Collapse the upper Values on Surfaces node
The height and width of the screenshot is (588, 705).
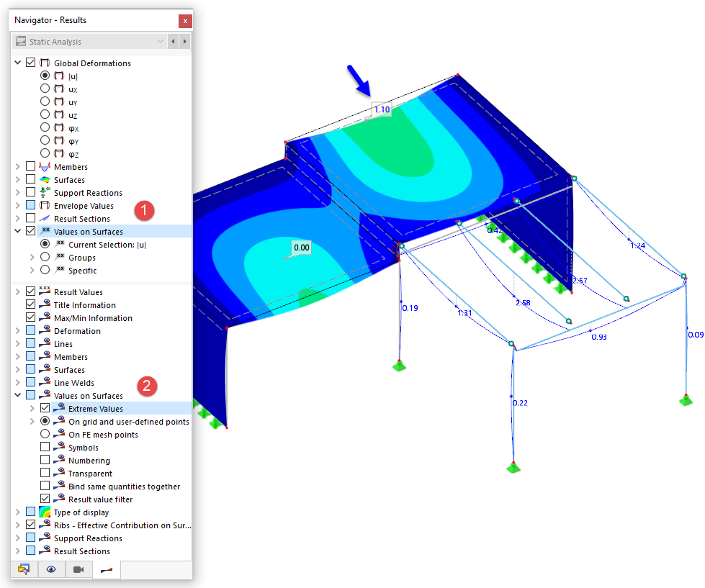click(x=17, y=231)
